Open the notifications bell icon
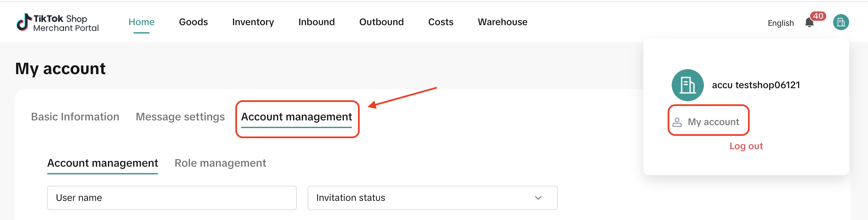This screenshot has height=220, width=868. [809, 23]
